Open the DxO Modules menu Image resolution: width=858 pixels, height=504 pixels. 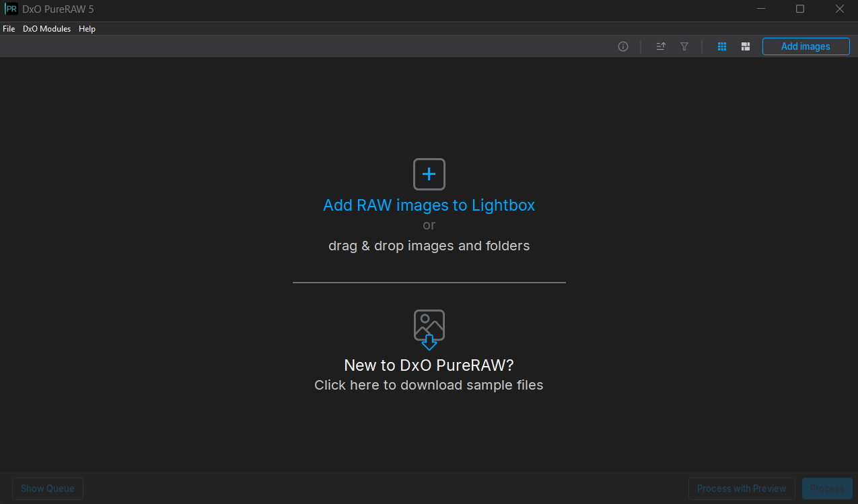click(46, 29)
